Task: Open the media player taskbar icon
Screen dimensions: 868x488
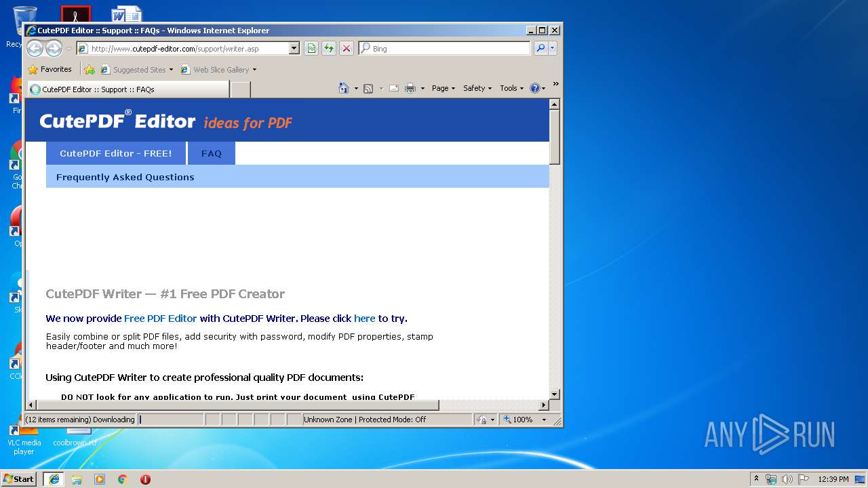Action: click(100, 479)
